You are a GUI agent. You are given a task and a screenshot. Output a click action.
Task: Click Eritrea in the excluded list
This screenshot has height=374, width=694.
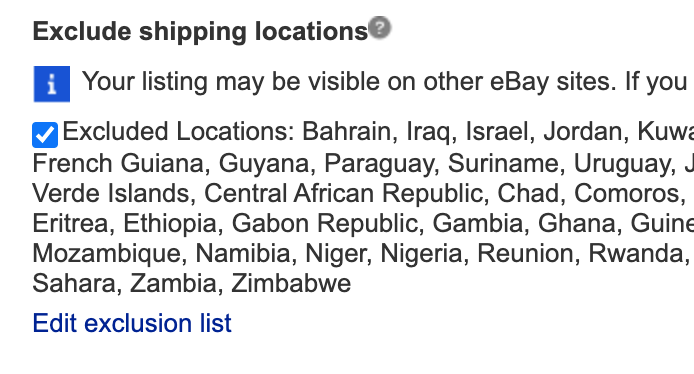pos(70,224)
